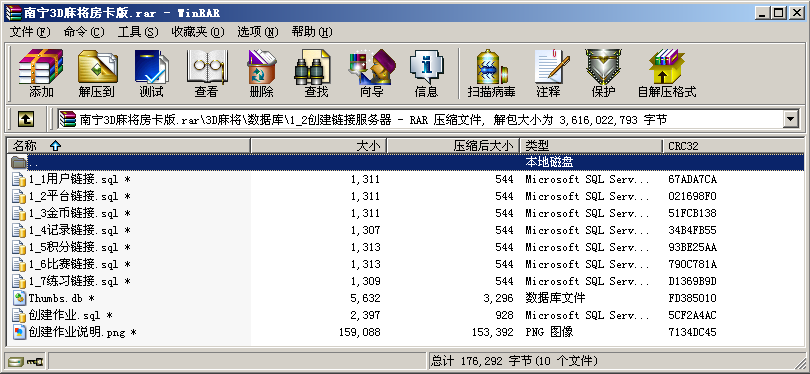This screenshot has height=374, width=810.
Task: Sort the list by 名称 column header
Action: [x=129, y=146]
